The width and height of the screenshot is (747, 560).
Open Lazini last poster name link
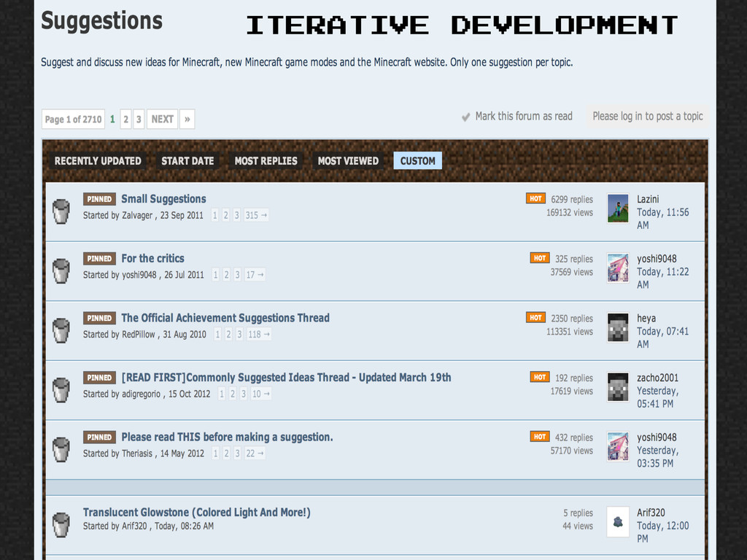(648, 200)
